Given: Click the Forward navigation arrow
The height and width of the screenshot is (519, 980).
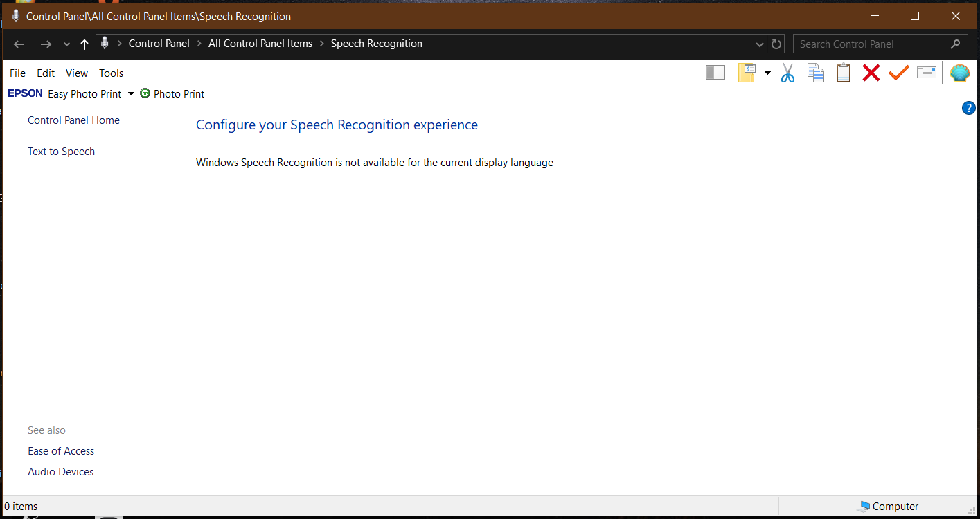Looking at the screenshot, I should pos(46,44).
